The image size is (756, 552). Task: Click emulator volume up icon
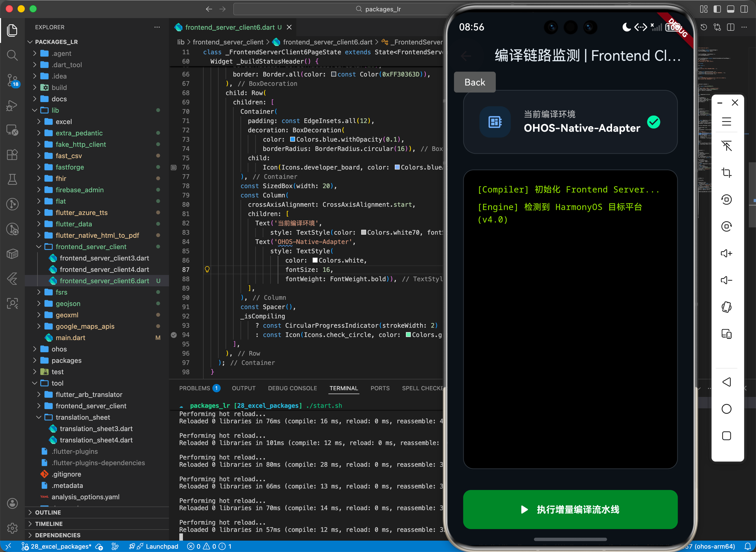point(726,253)
